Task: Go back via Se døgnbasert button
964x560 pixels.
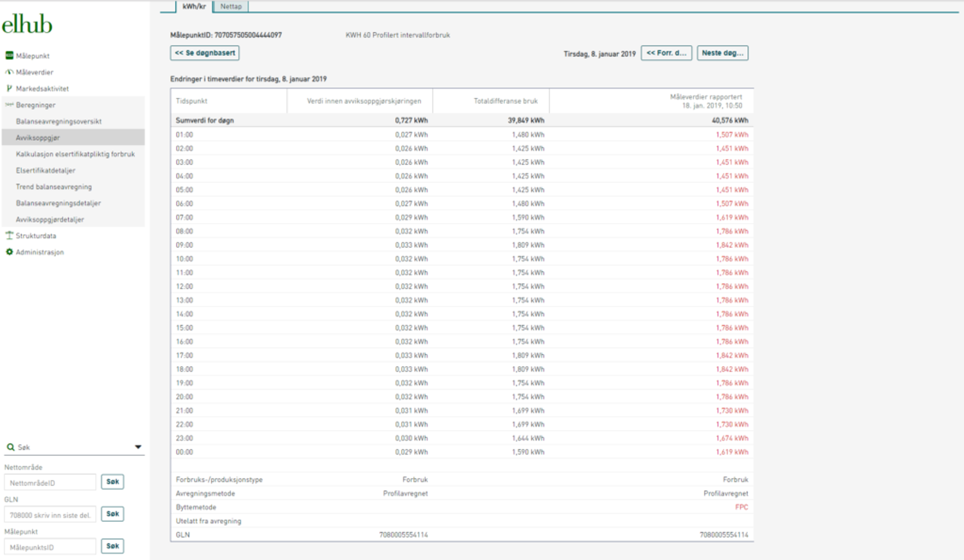Action: (x=205, y=53)
